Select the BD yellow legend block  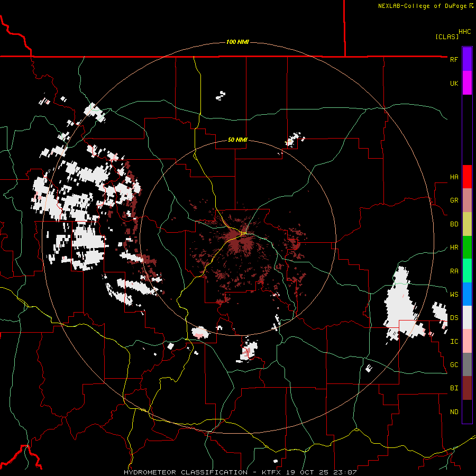[x=467, y=224]
